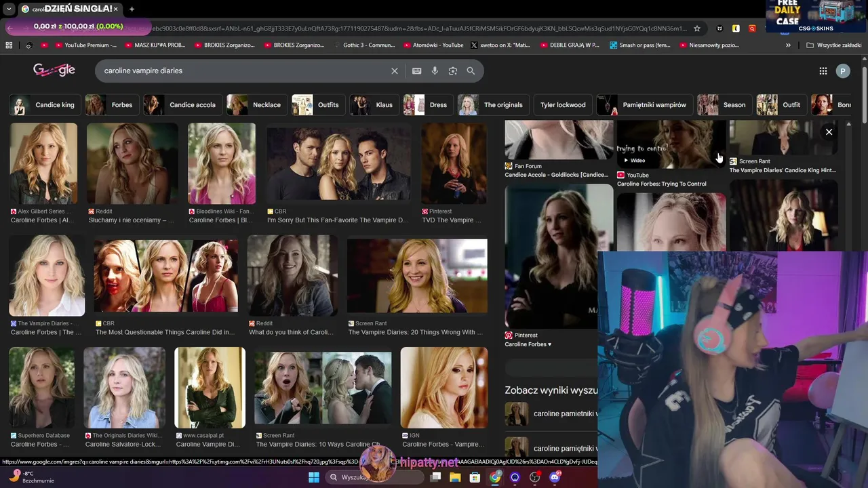Show more bookmarks via the chevron
The width and height of the screenshot is (868, 488).
pyautogui.click(x=788, y=45)
